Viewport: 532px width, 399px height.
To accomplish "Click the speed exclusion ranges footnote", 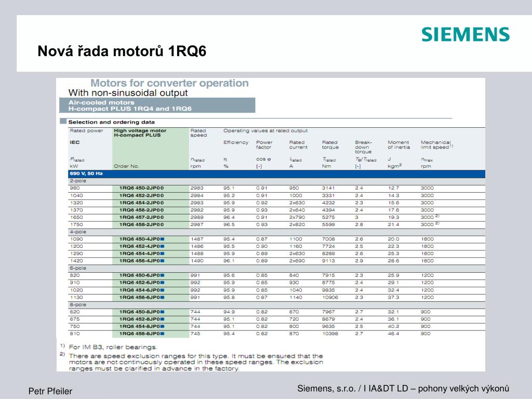I will (x=196, y=362).
